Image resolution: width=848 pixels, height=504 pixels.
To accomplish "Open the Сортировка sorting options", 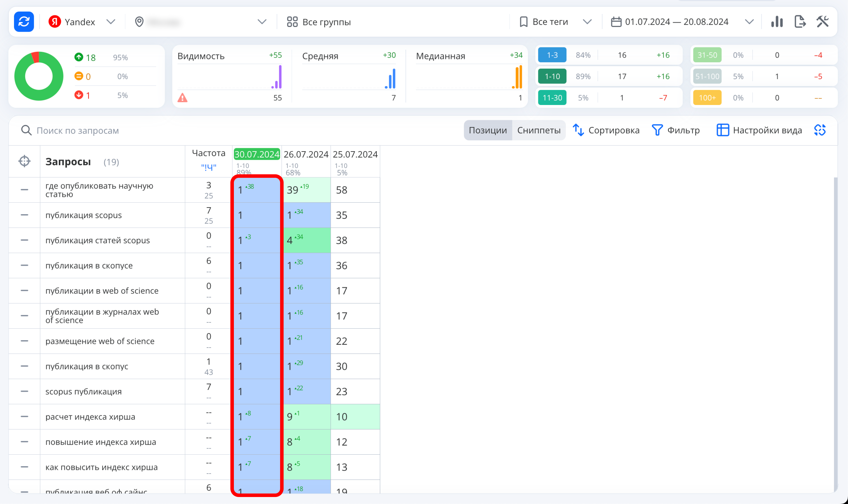I will (x=606, y=130).
